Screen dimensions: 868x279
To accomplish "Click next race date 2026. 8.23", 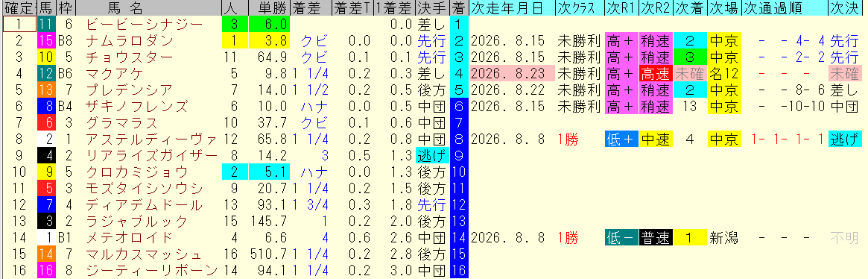I will [x=511, y=73].
